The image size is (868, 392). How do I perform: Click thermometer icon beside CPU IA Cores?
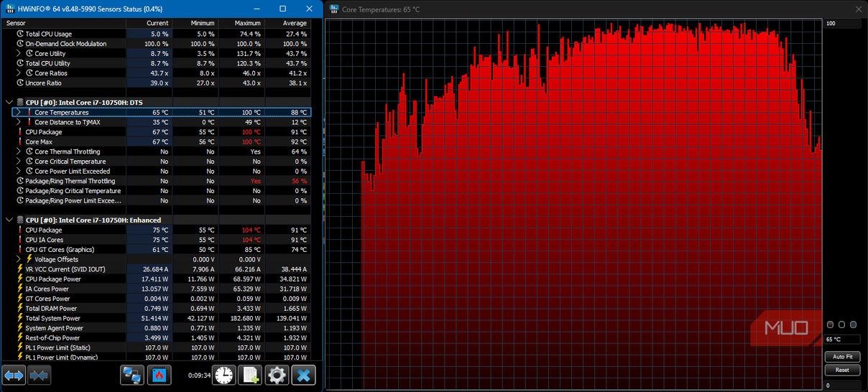coord(19,240)
